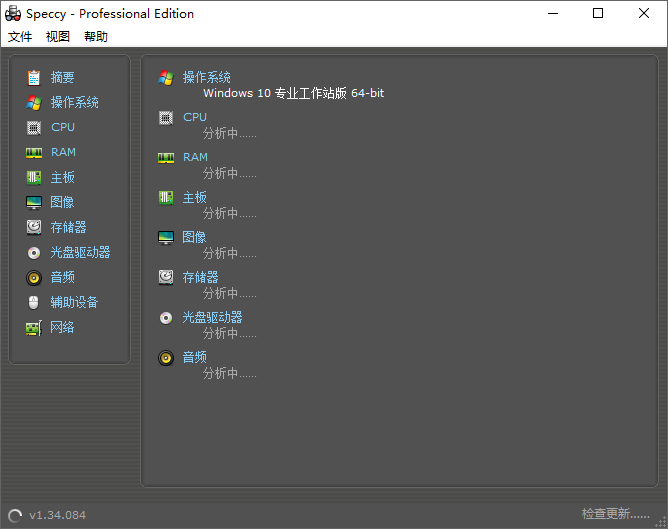Screen dimensions: 668x529
Task: Click 分析中 text under 存储器
Action: point(230,293)
